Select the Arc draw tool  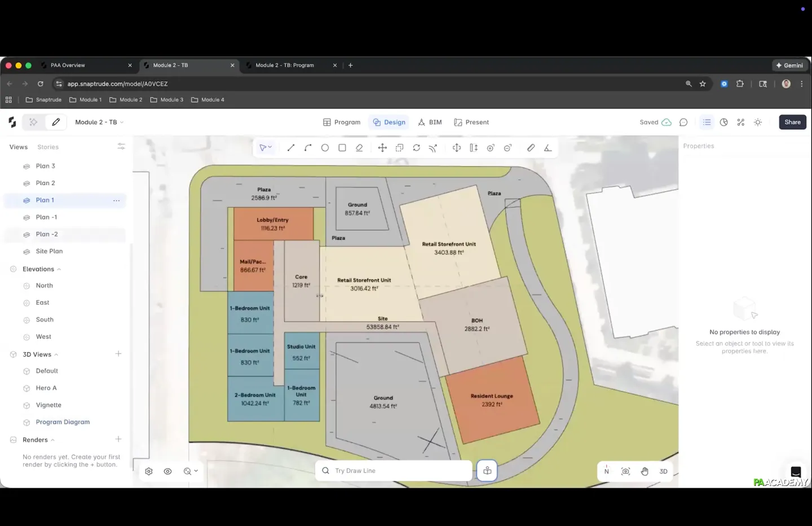coord(308,148)
